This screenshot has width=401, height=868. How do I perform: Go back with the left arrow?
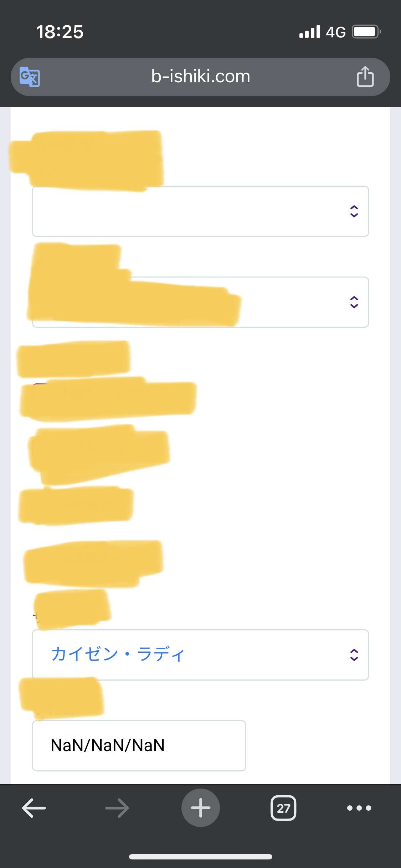pyautogui.click(x=34, y=808)
